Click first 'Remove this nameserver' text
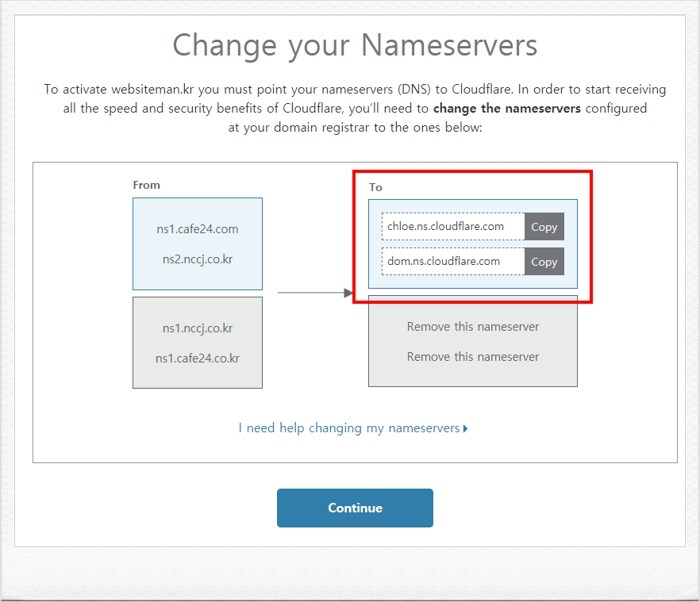The height and width of the screenshot is (602, 700). (x=473, y=327)
